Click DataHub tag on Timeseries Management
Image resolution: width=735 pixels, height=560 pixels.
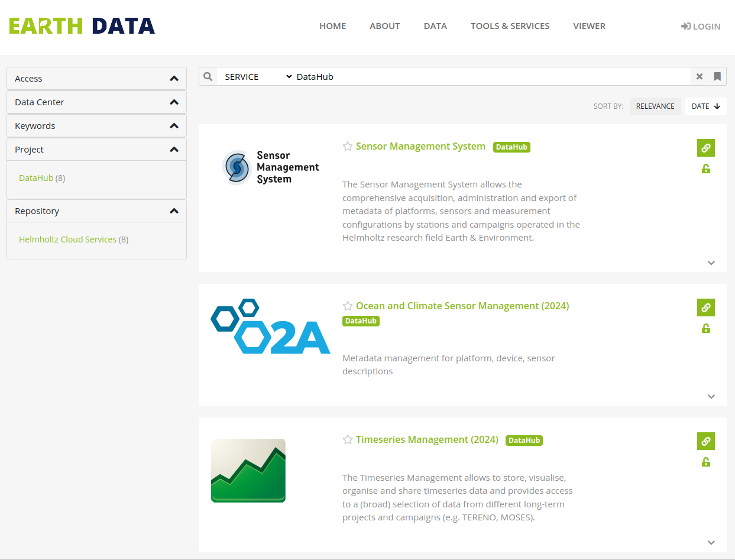[x=524, y=441]
